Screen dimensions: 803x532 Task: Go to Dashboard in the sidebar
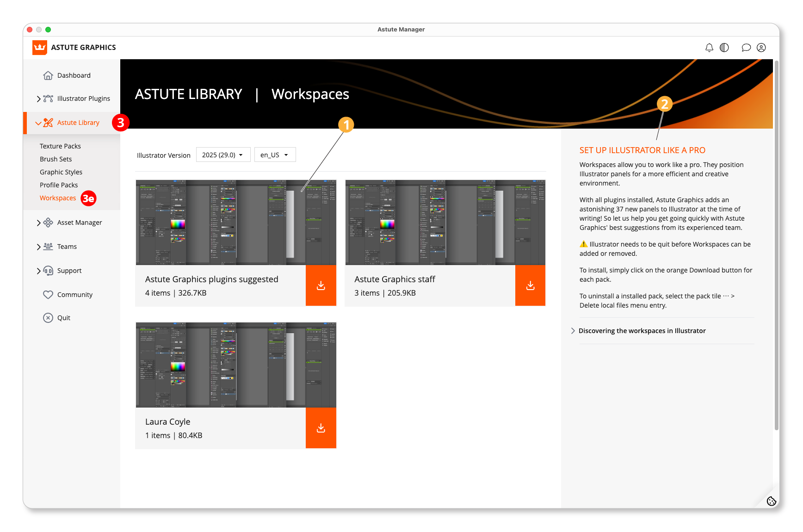[x=74, y=75]
